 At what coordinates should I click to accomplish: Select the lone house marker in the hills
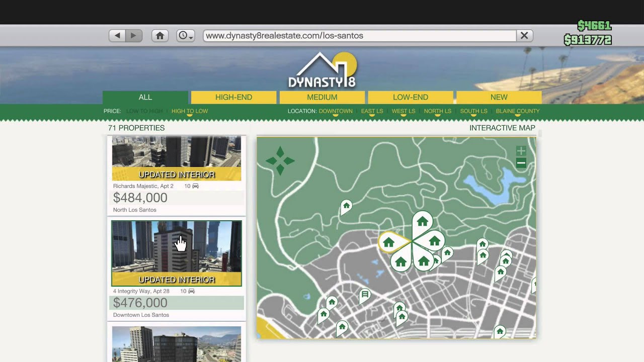(346, 207)
